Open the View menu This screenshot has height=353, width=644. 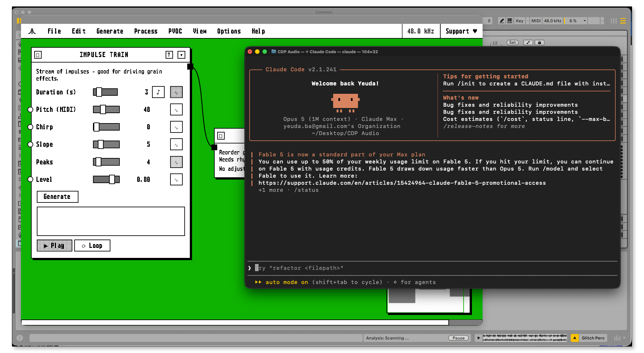(200, 31)
